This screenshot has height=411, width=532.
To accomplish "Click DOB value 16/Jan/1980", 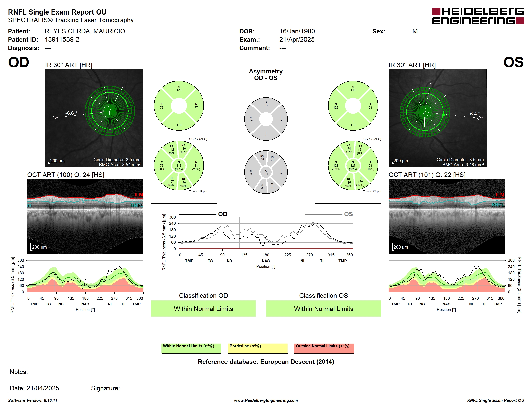I will coord(297,31).
